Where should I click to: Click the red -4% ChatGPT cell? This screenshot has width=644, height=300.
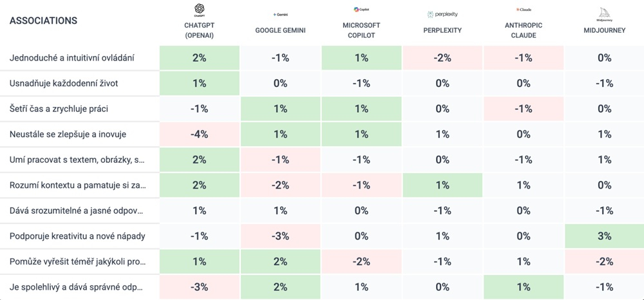pyautogui.click(x=199, y=134)
